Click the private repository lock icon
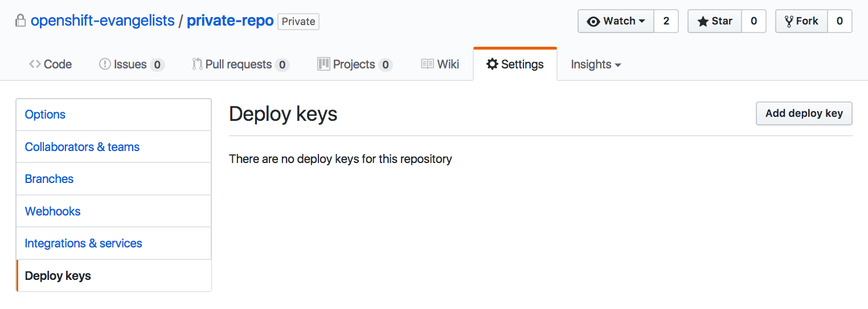Screen dimensions: 868x309 click(x=21, y=22)
